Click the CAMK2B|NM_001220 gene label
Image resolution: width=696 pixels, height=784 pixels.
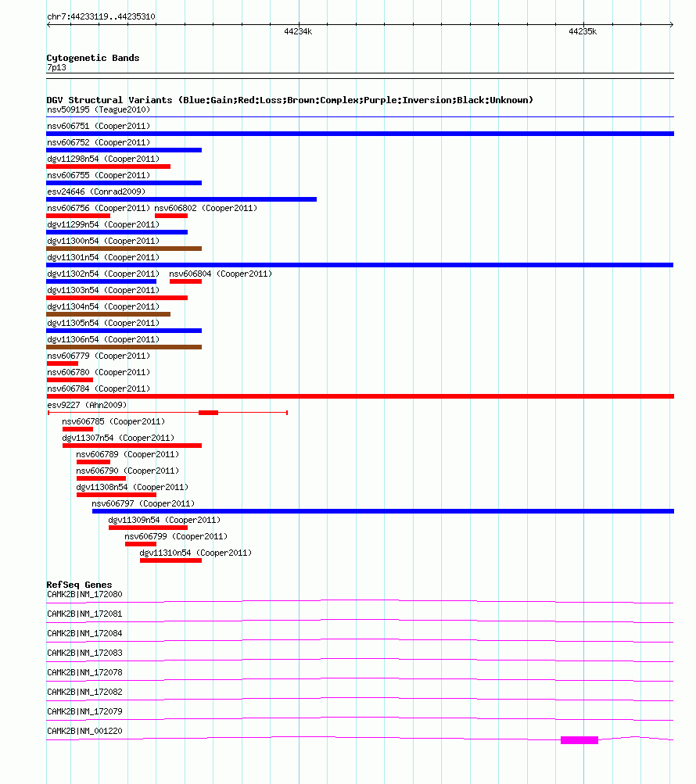84,731
